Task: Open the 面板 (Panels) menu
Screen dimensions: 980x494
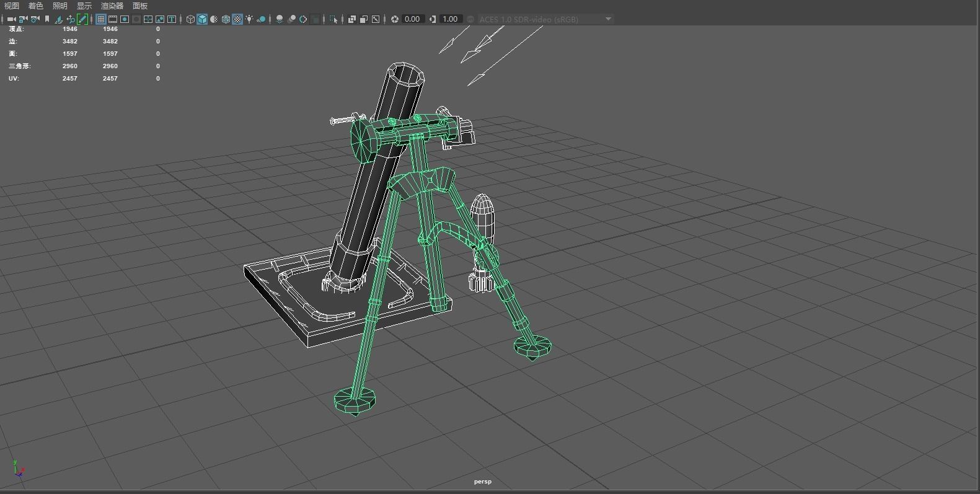Action: (x=140, y=6)
